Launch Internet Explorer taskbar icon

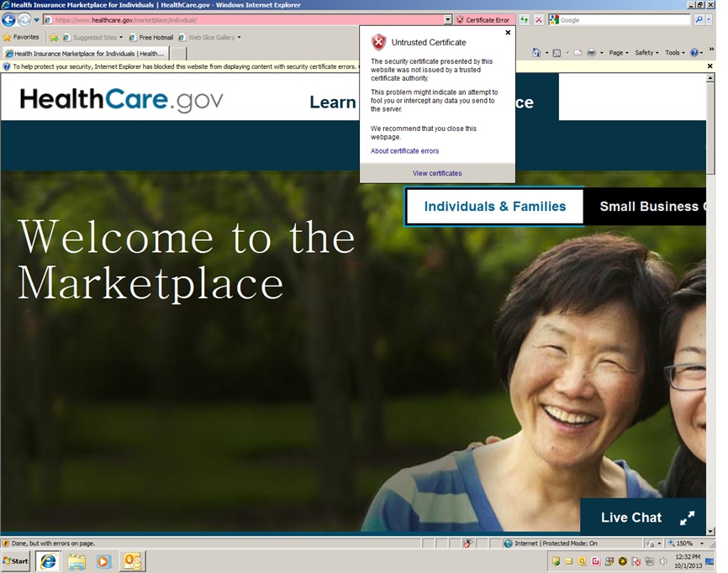click(x=48, y=561)
